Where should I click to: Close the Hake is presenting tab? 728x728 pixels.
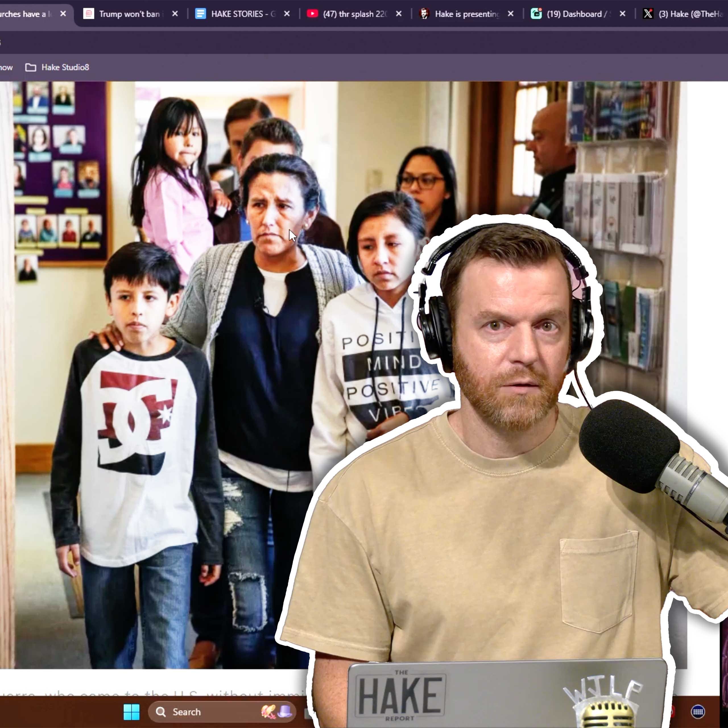[x=510, y=14]
